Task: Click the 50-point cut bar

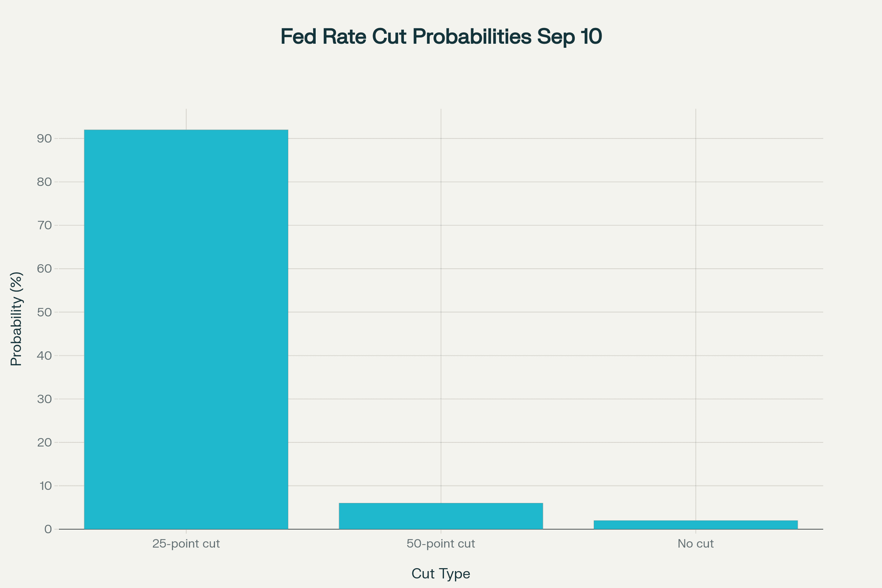Action: pos(441,516)
